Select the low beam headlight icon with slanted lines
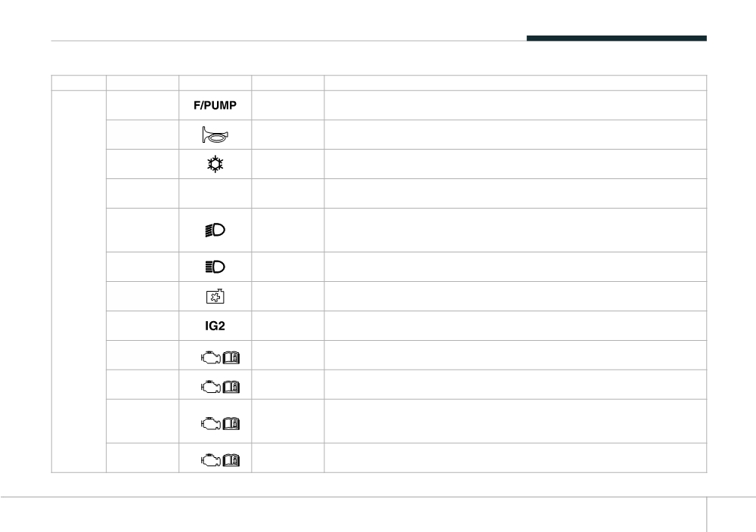Image resolution: width=756 pixels, height=532 pixels. (x=215, y=230)
